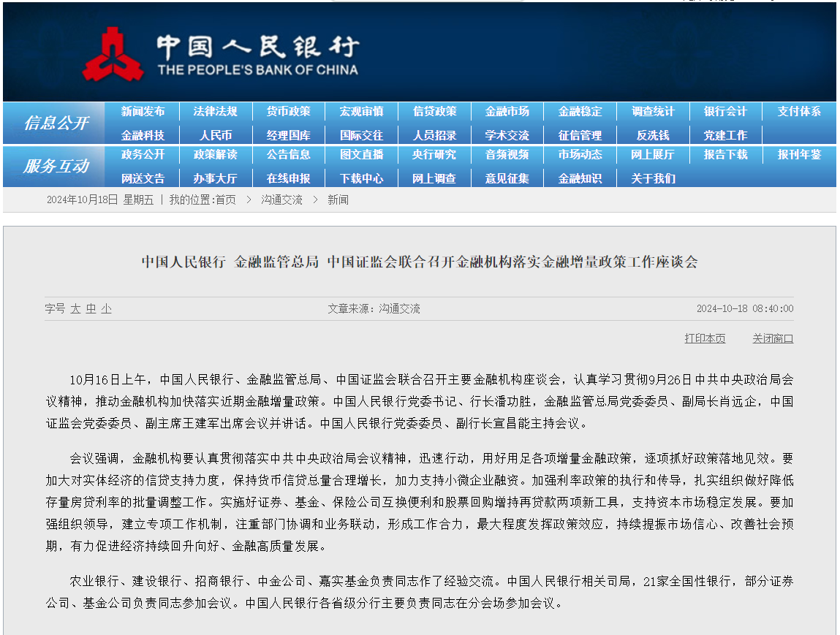Click the article source 文章来源：沟通交流
The width and height of the screenshot is (840, 635).
(374, 309)
